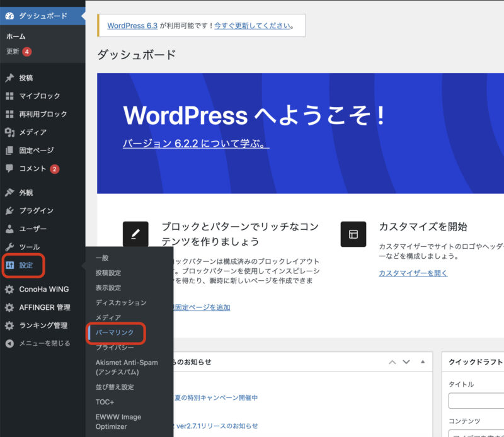This screenshot has height=437, width=504.
Task: Click 今すぐ更新してください update link
Action: click(x=253, y=26)
